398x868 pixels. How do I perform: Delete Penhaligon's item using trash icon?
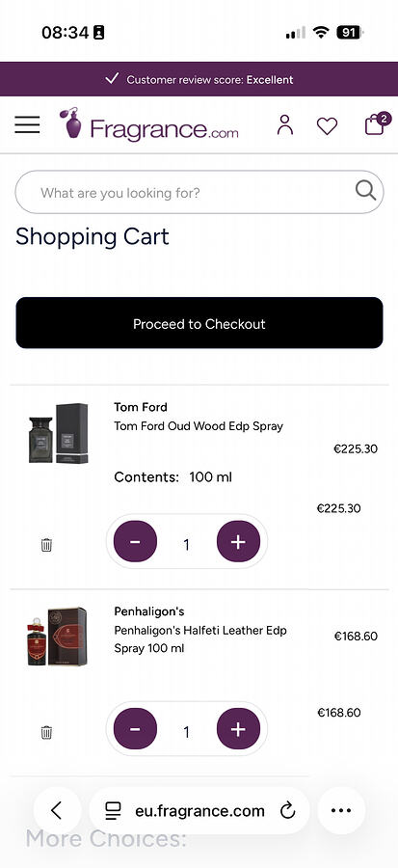[x=46, y=732]
